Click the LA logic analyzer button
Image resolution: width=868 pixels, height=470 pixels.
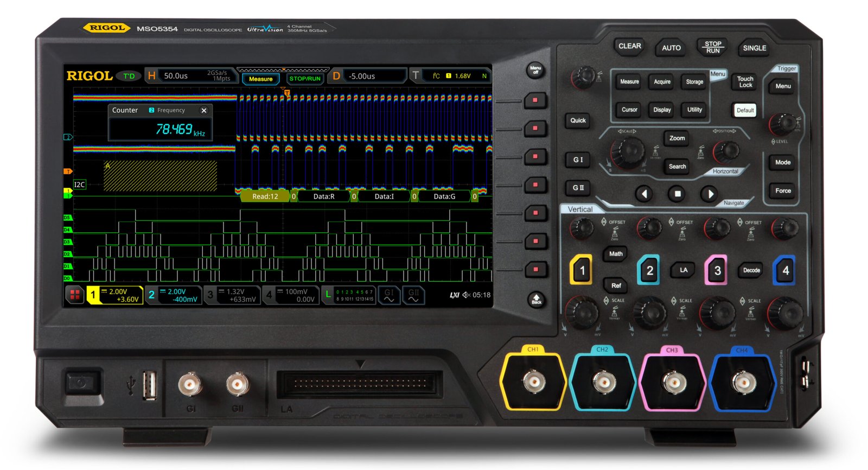pyautogui.click(x=684, y=270)
